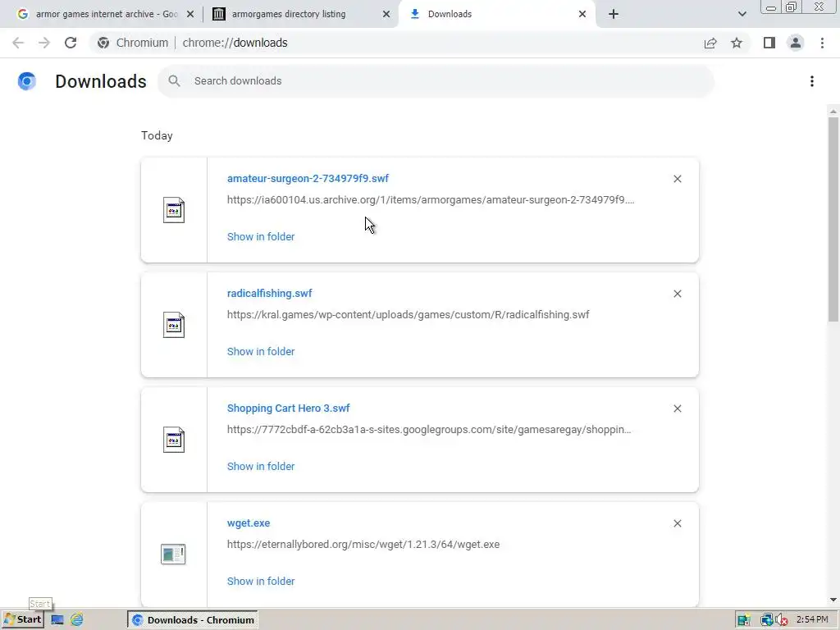Click the page vertical scrollbar thumb
Viewport: 840px width, 630px height.
point(833,220)
